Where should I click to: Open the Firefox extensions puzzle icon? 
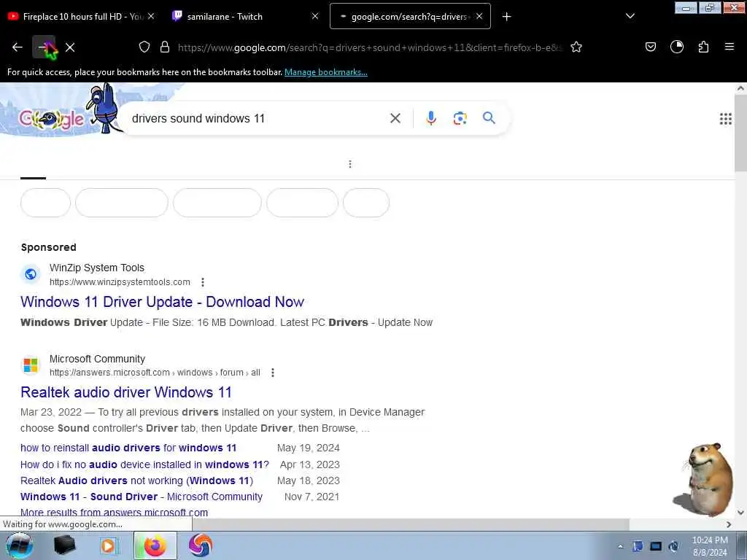704,47
